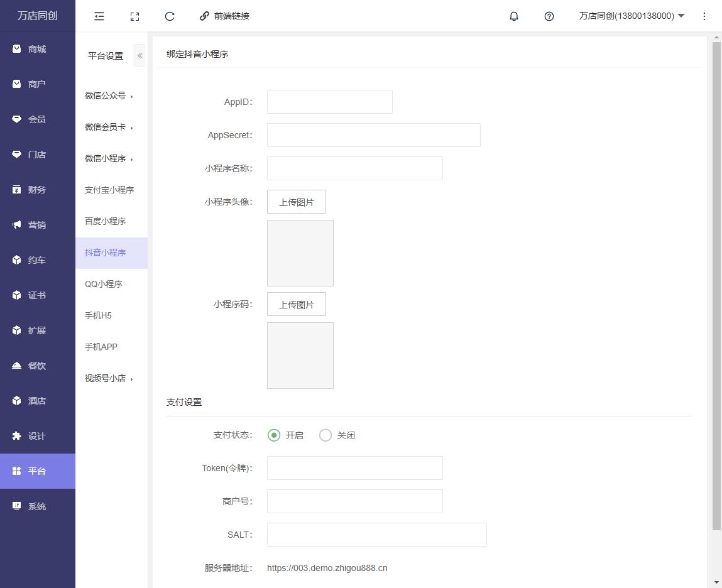Open the 万店同创 account dropdown
This screenshot has width=722, height=588.
click(x=632, y=16)
